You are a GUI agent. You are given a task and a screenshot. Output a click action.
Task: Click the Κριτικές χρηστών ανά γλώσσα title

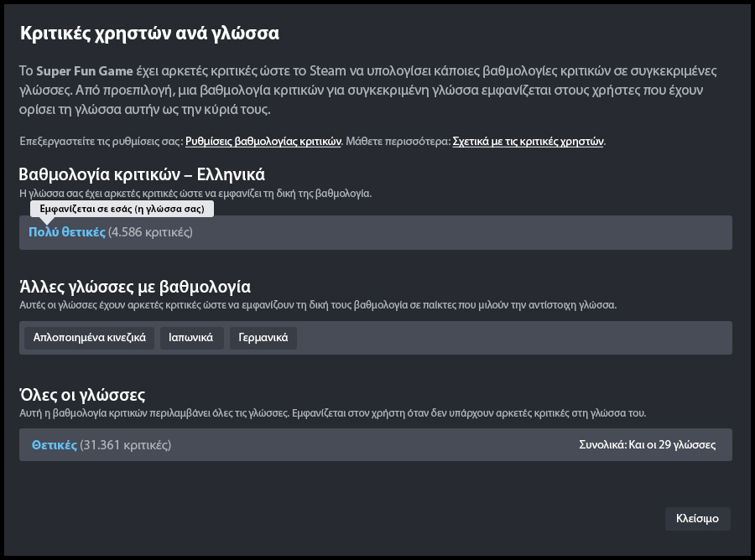(x=149, y=34)
